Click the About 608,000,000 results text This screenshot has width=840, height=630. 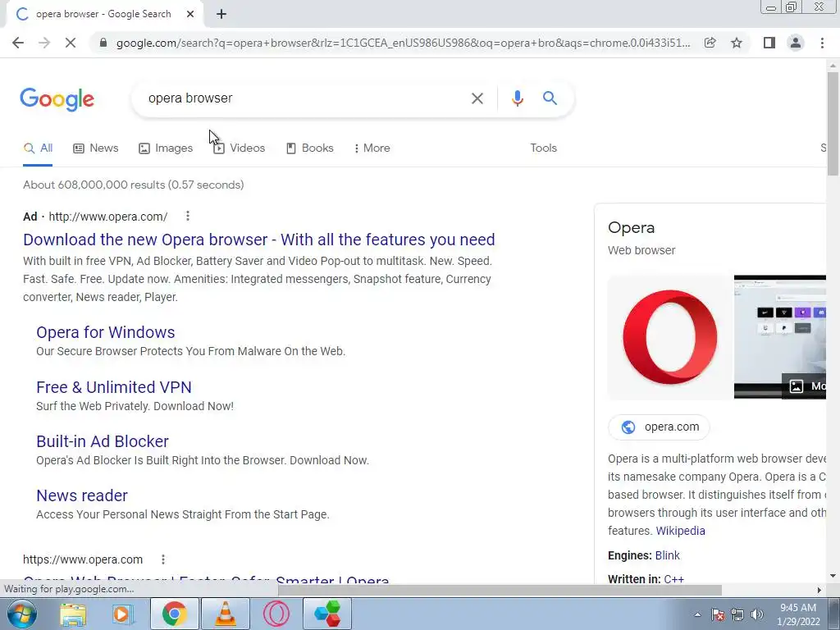tap(134, 185)
